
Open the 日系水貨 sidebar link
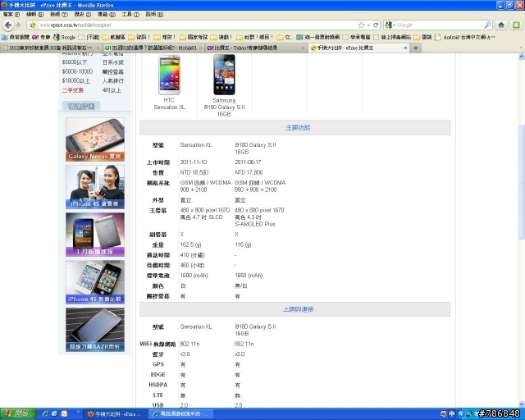pos(113,62)
